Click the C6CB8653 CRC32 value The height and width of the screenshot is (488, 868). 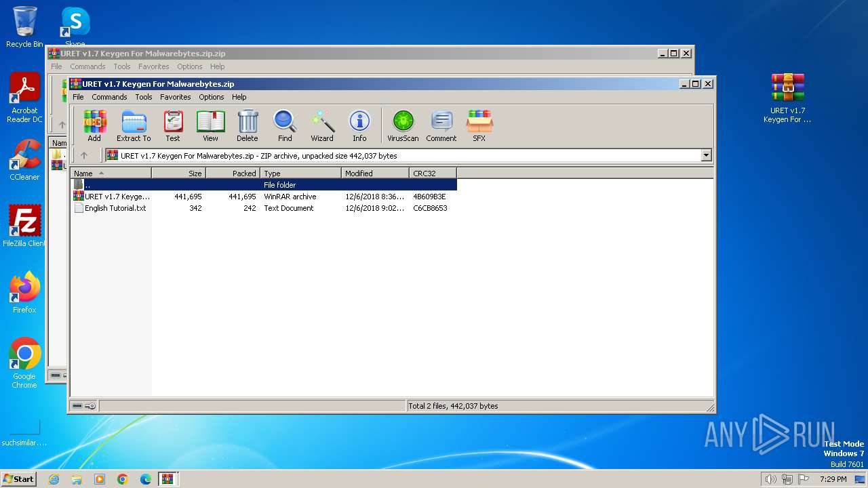coord(430,208)
